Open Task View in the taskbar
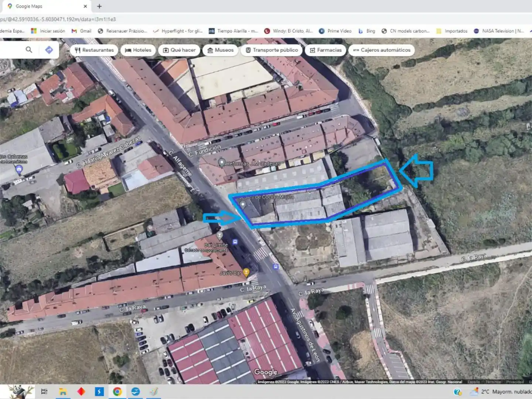This screenshot has width=532, height=399. click(x=44, y=392)
